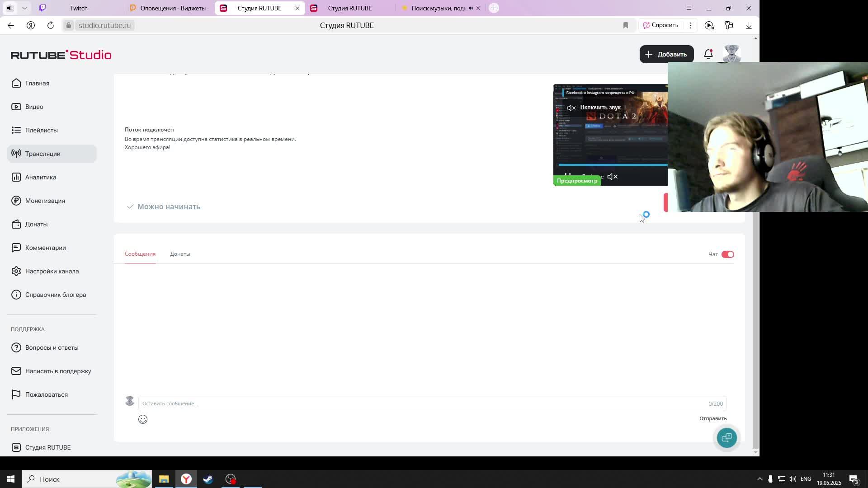Click the floating teal chat helper icon
Viewport: 868px width, 488px height.
coord(726,437)
